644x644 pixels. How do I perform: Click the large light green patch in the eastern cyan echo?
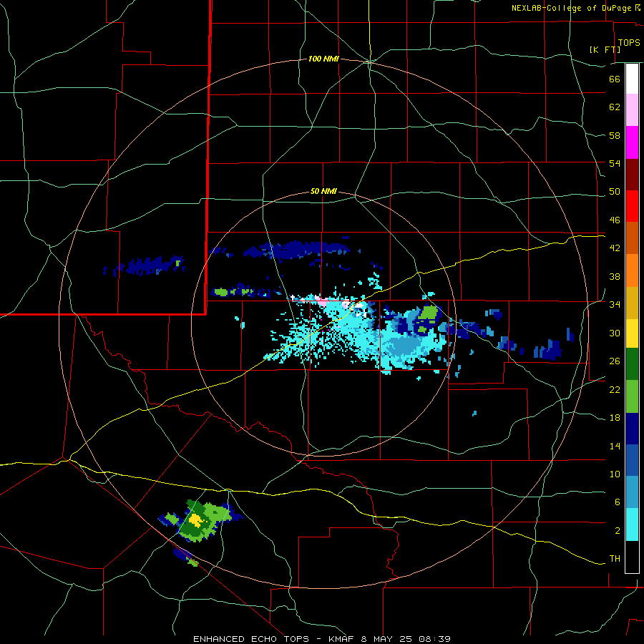(429, 313)
